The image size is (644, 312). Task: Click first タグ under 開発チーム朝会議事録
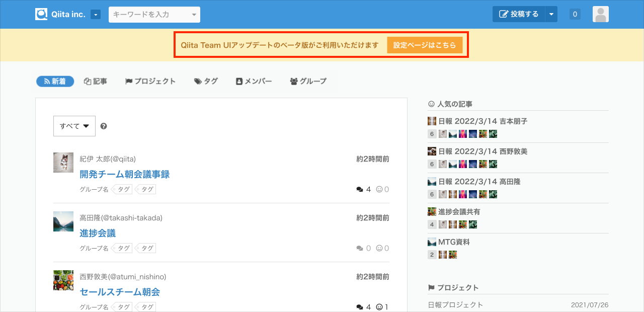click(122, 190)
